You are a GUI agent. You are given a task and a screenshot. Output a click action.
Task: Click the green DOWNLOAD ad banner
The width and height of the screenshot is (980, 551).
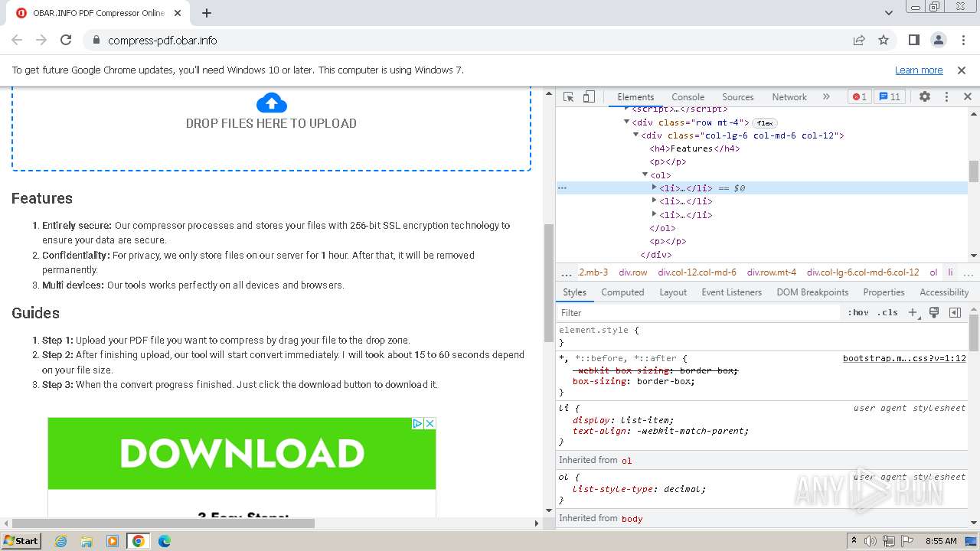(x=242, y=453)
